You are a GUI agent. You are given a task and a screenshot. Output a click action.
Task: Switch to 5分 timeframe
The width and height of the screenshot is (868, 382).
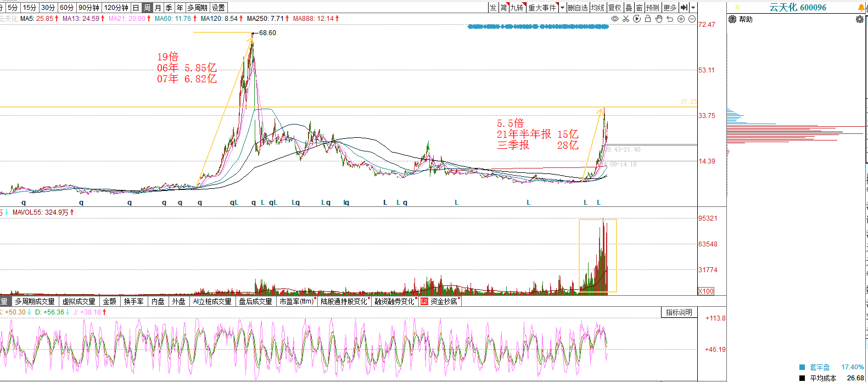coord(13,8)
